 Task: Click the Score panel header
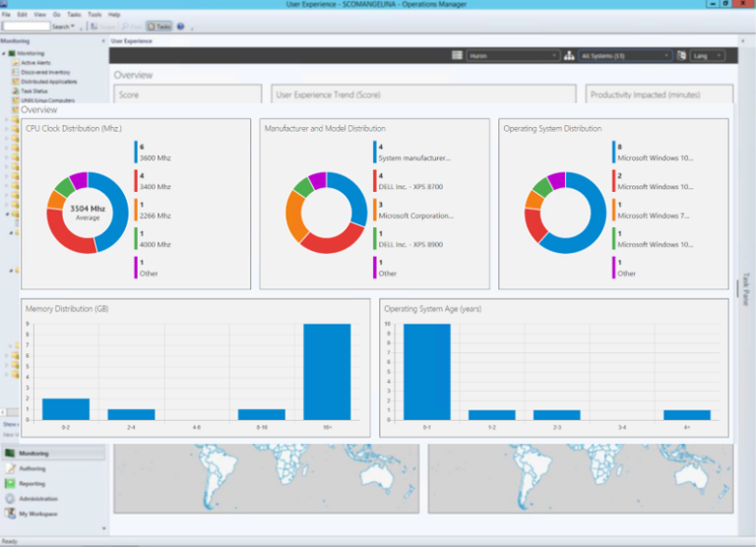point(188,94)
